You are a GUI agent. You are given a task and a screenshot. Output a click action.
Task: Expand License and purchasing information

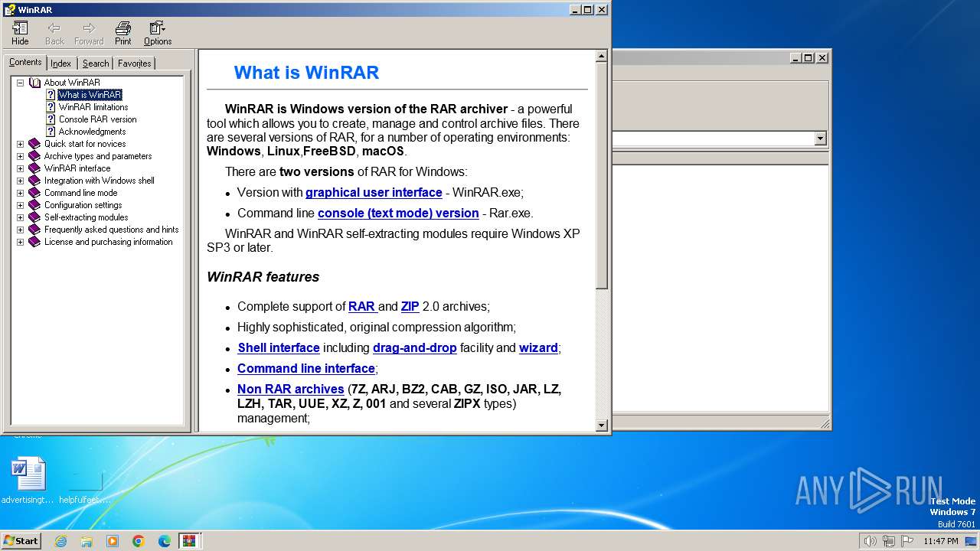point(21,242)
